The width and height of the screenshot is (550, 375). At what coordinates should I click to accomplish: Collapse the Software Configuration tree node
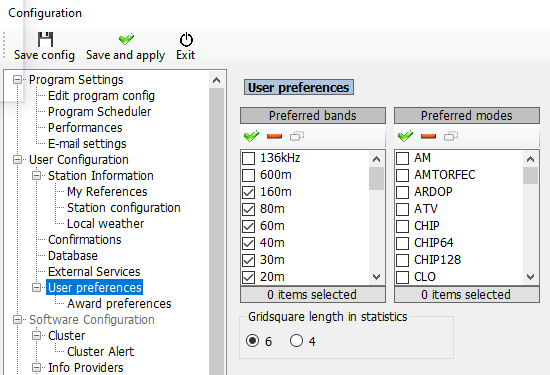[17, 320]
